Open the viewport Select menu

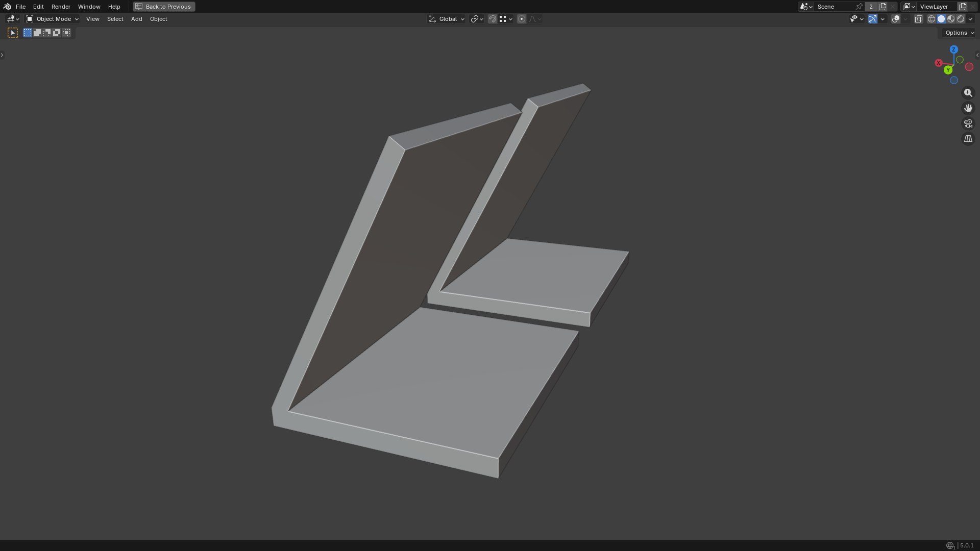[115, 19]
